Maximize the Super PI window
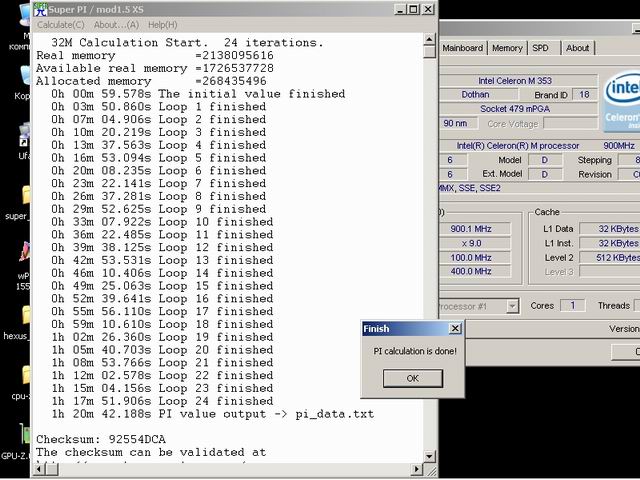The width and height of the screenshot is (640, 480). [x=413, y=9]
